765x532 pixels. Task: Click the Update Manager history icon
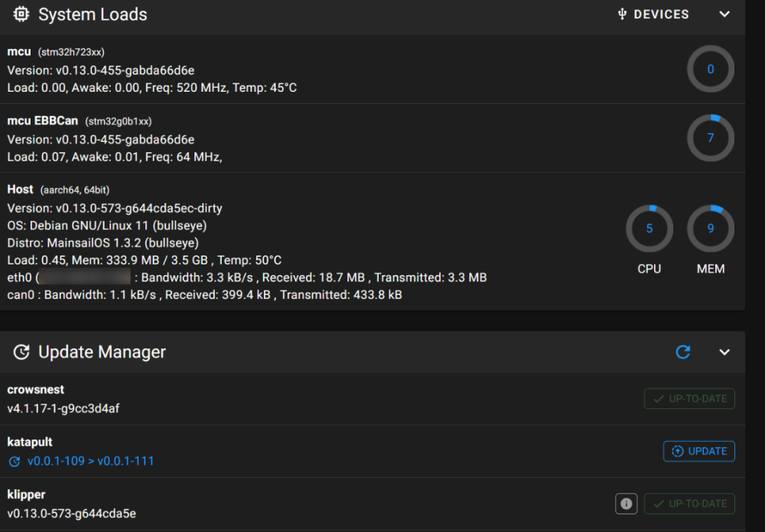pyautogui.click(x=21, y=352)
